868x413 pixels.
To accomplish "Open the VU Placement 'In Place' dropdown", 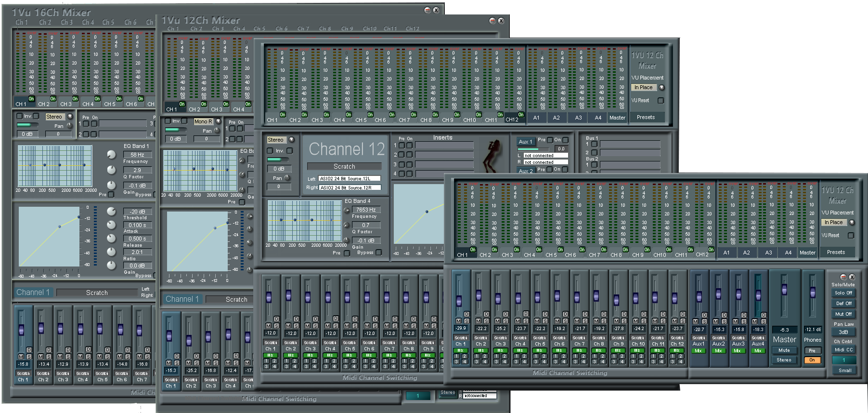I will tap(852, 222).
